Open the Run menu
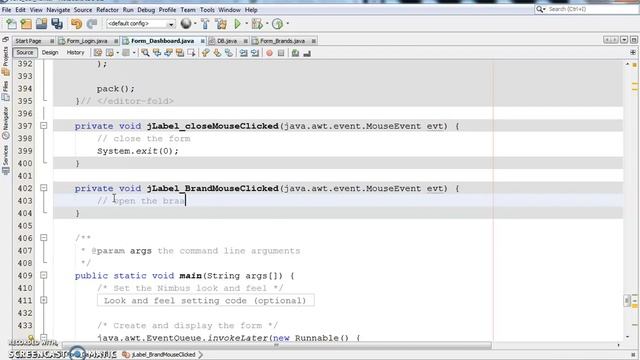The height and width of the screenshot is (360, 640). pyautogui.click(x=128, y=9)
